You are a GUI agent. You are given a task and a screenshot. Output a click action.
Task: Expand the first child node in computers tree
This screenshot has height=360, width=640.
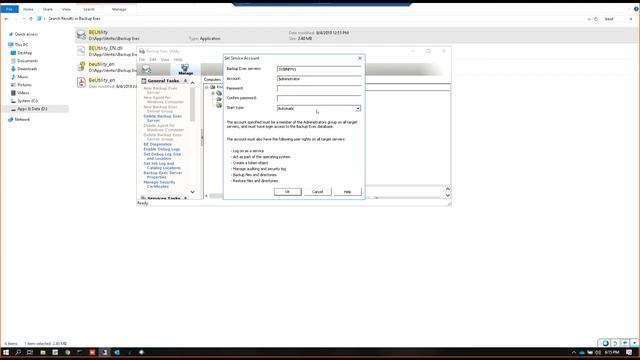click(x=213, y=93)
